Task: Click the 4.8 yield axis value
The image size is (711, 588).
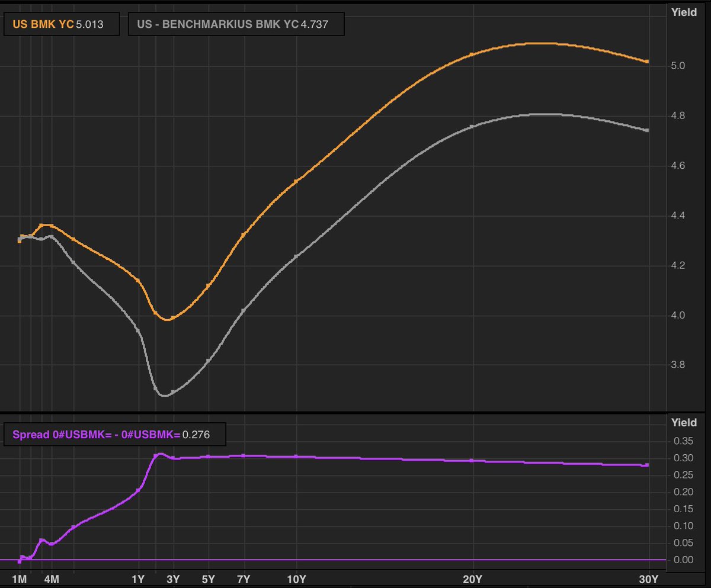Action: [678, 115]
